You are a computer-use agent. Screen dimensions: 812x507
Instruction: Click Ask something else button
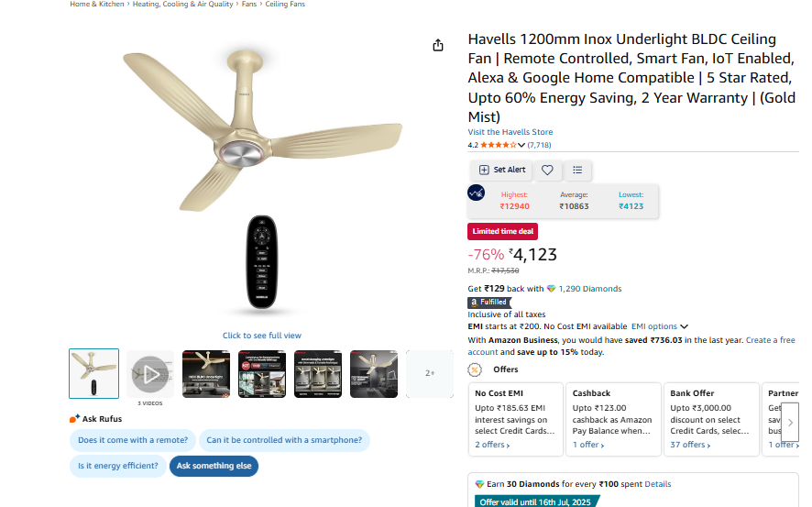coord(214,466)
